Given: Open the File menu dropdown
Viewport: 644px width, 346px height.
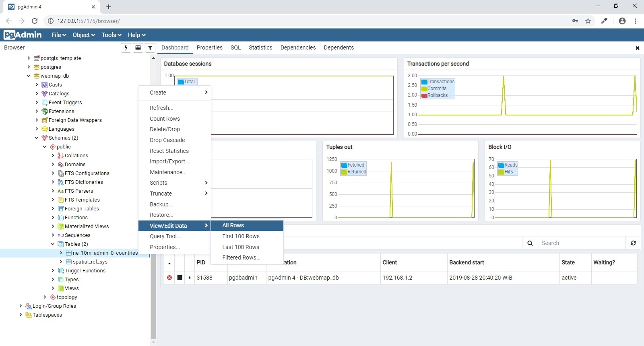Looking at the screenshot, I should pyautogui.click(x=59, y=35).
